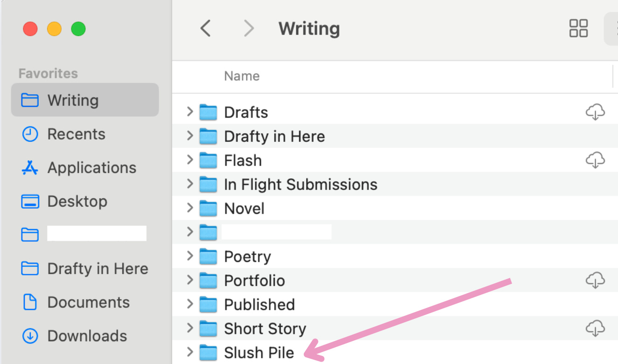Screen dimensions: 618x364
Task: Click the sidebar Applications icon
Action: point(30,168)
